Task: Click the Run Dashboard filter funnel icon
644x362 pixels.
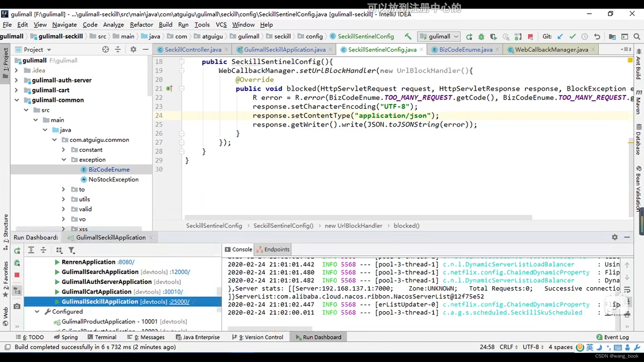Action: [x=72, y=250]
